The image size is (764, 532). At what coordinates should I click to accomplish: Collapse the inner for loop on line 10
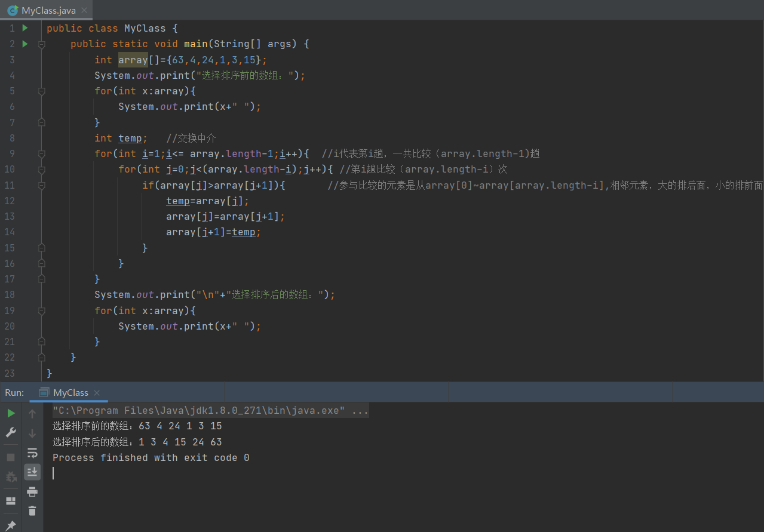click(x=41, y=170)
